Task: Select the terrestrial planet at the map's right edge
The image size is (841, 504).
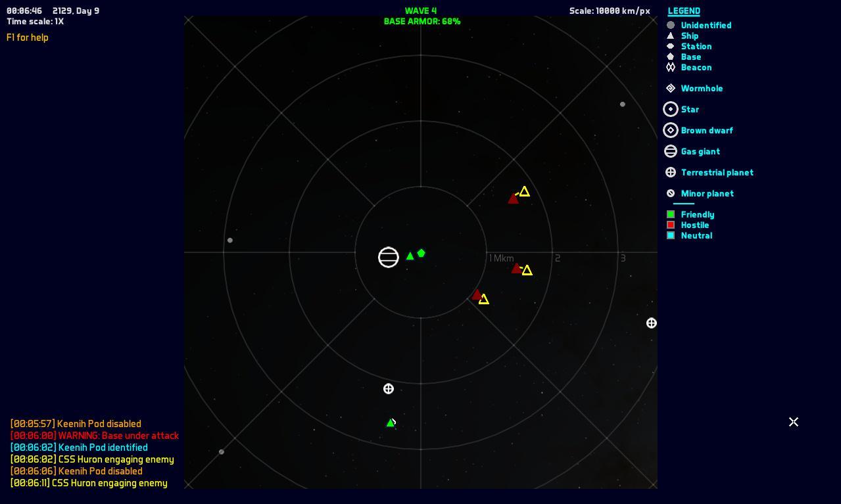Action: tap(651, 323)
